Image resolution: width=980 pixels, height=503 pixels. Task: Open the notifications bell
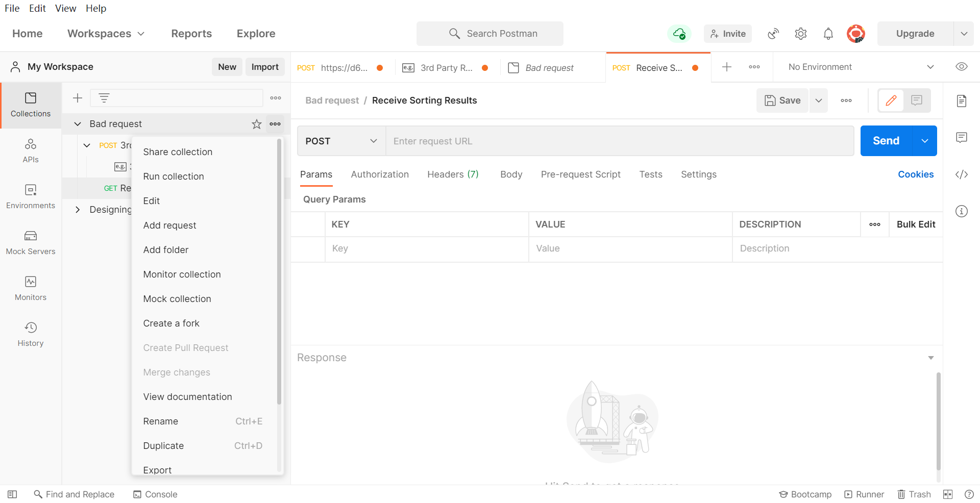[x=828, y=34]
